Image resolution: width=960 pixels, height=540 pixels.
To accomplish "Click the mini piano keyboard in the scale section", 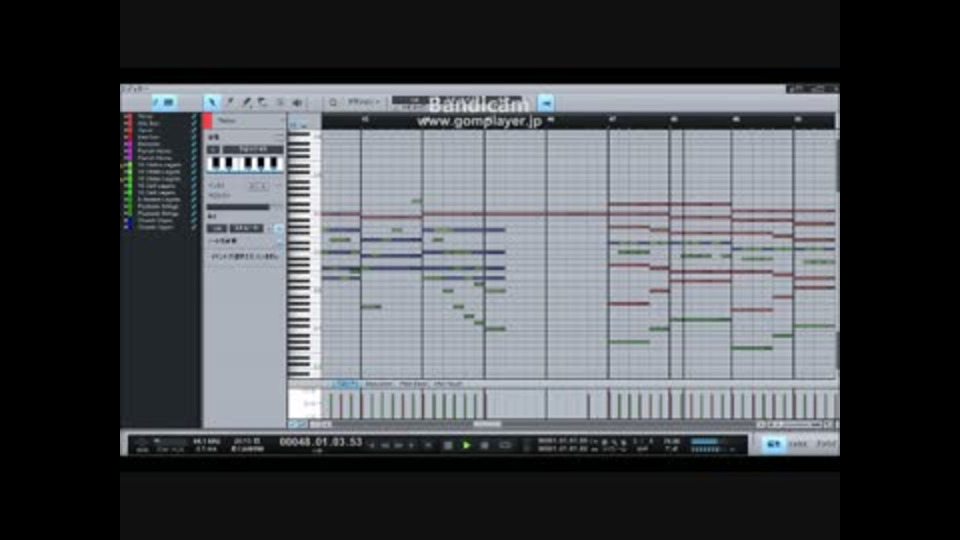I will (246, 163).
